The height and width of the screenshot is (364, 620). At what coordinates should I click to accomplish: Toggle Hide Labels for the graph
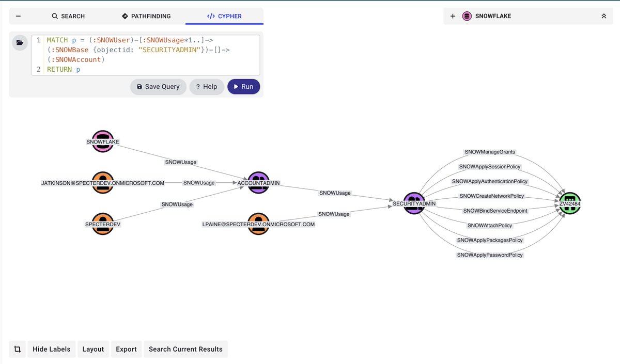click(x=51, y=349)
